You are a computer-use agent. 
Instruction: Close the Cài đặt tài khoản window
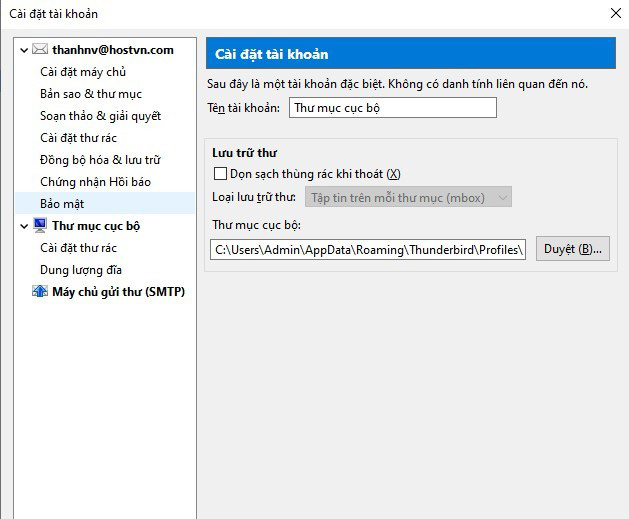614,14
